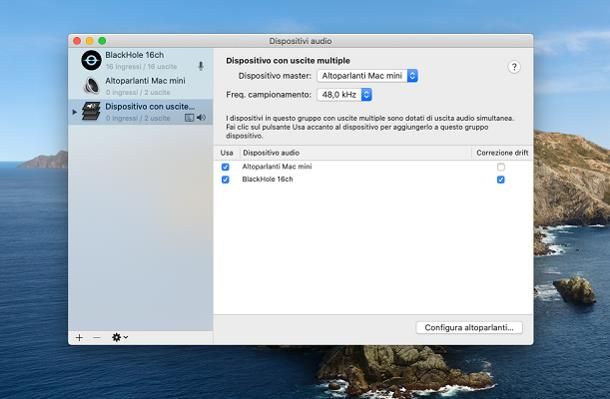610x399 pixels.
Task: Open the gear actions menu
Action: [x=119, y=337]
